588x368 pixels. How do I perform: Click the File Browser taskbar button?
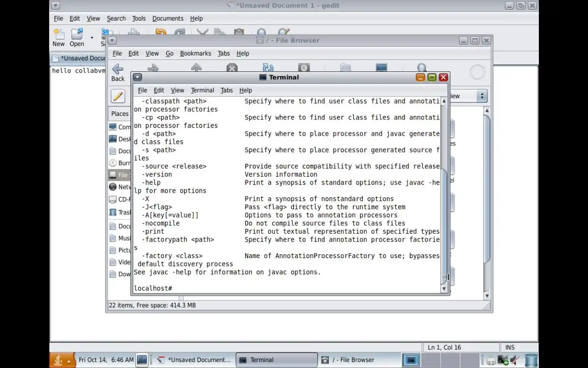coord(358,360)
